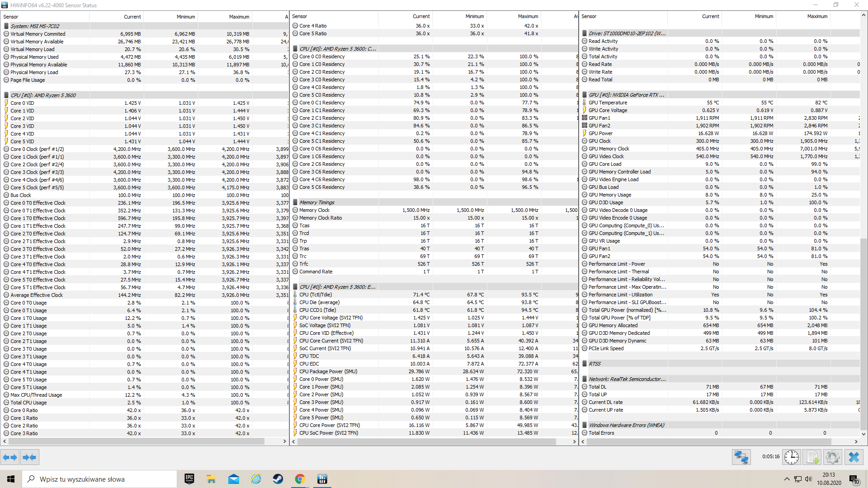This screenshot has width=868, height=488.
Task: Click the network tray icon
Action: (798, 479)
